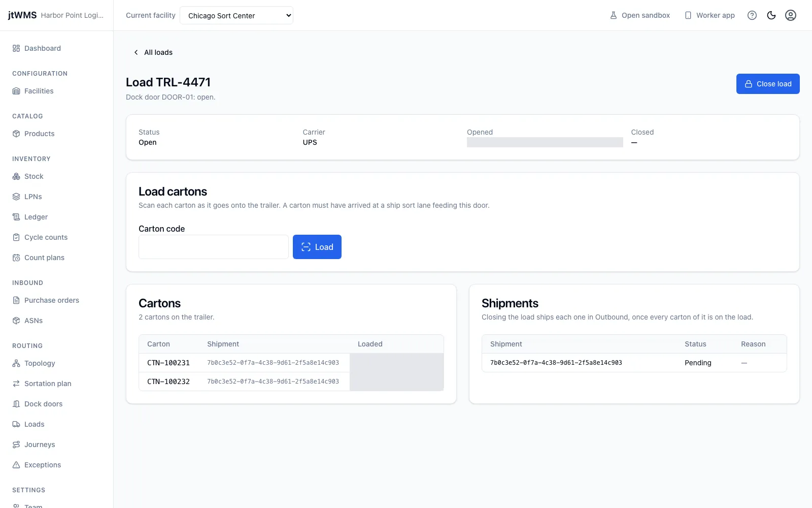
Task: Go to Stock in the sidebar
Action: (34, 176)
